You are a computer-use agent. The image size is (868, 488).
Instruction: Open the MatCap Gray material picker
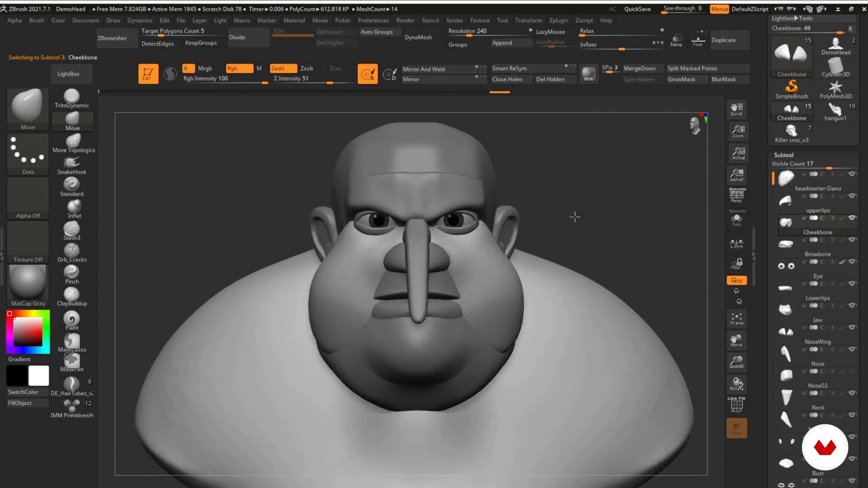coord(28,286)
